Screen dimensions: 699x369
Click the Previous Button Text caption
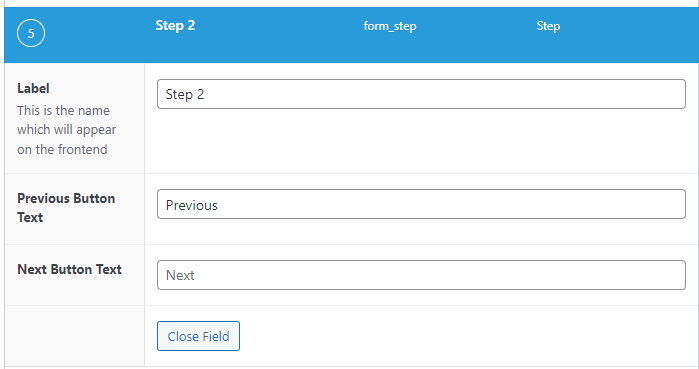(x=66, y=208)
